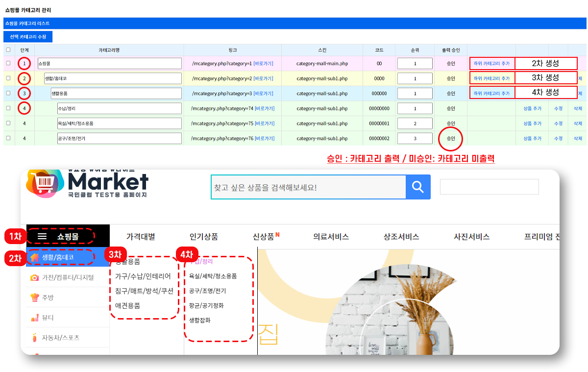Image resolution: width=588 pixels, height=372 pixels.
Task: Click the 자동차/스포츠 category icon
Action: pyautogui.click(x=34, y=338)
